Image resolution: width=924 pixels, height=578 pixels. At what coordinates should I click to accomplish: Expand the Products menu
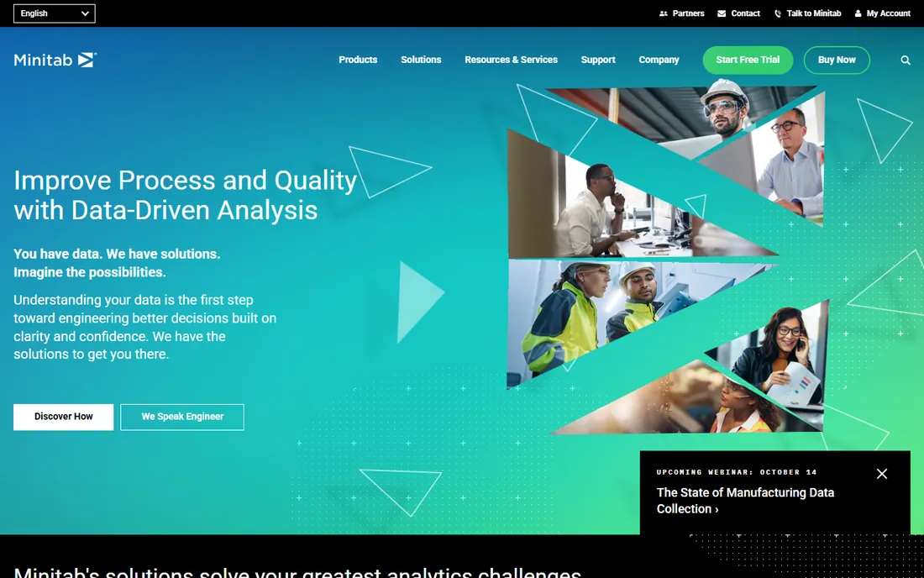358,60
